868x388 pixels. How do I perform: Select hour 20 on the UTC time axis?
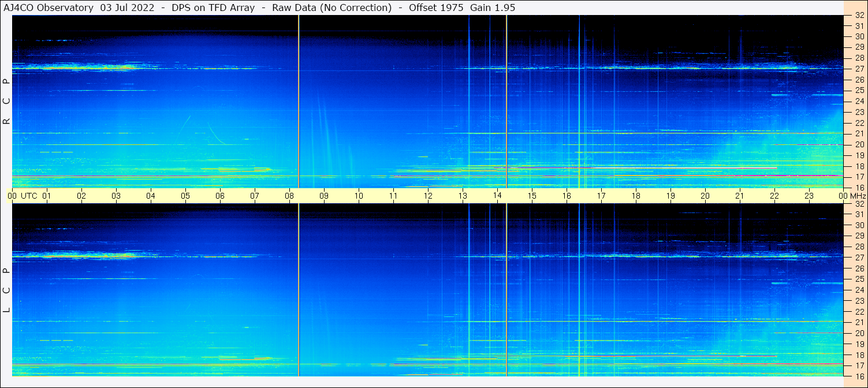coord(705,196)
